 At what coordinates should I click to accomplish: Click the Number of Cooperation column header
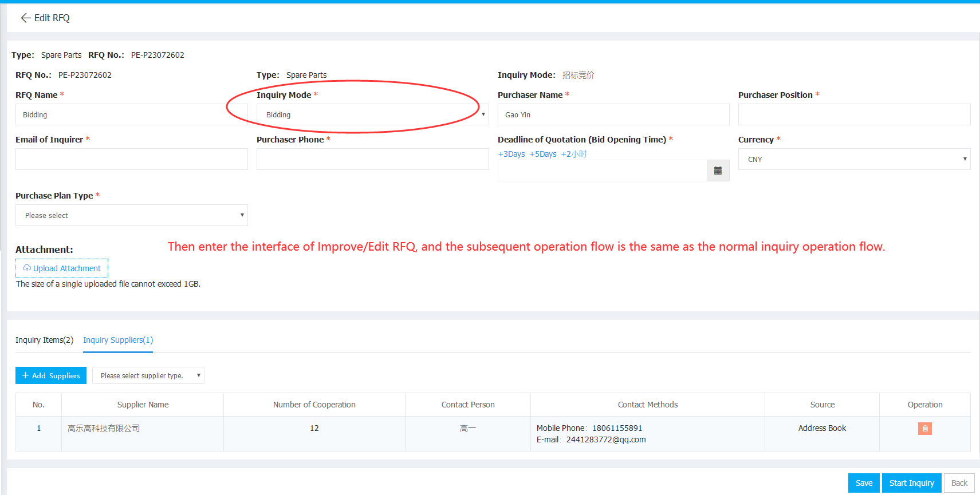click(314, 405)
